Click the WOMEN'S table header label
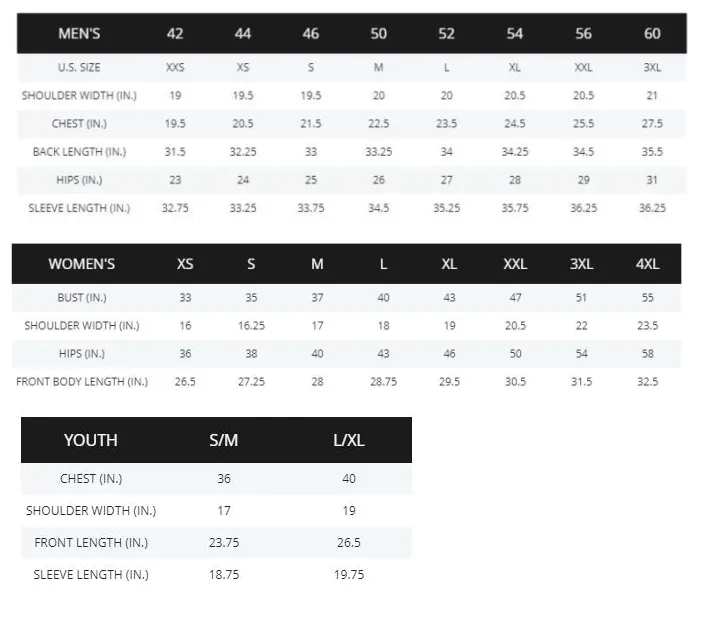The height and width of the screenshot is (621, 701). 82,264
